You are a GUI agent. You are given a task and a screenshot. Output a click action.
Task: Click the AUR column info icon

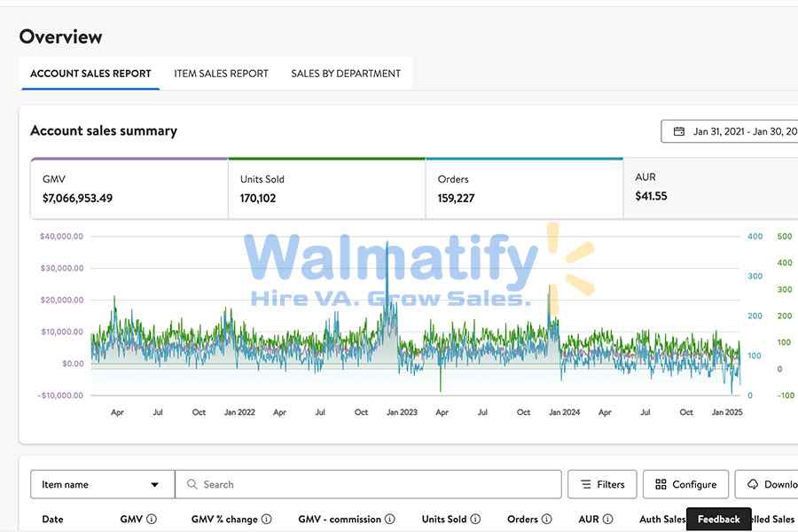[607, 519]
